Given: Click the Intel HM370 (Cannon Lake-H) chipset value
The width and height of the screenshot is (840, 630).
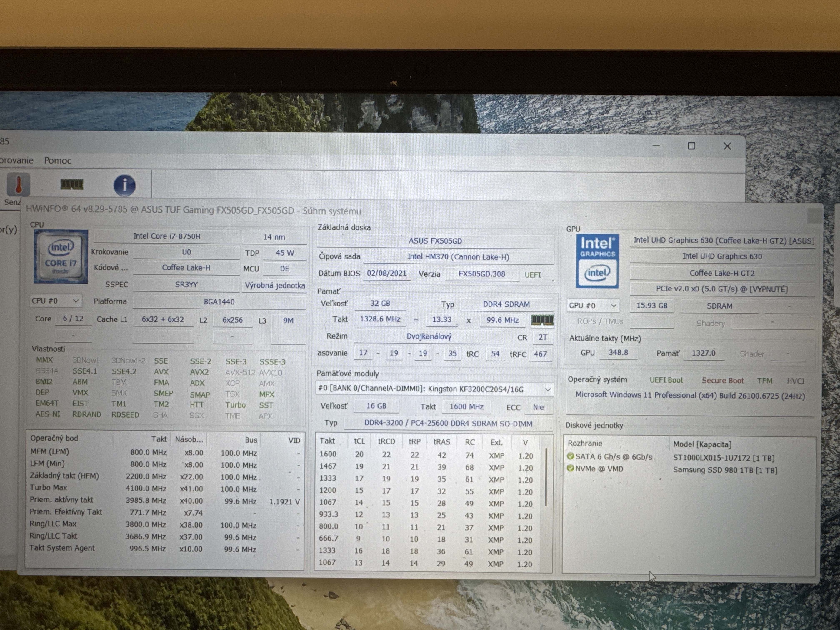Looking at the screenshot, I should pos(458,257).
